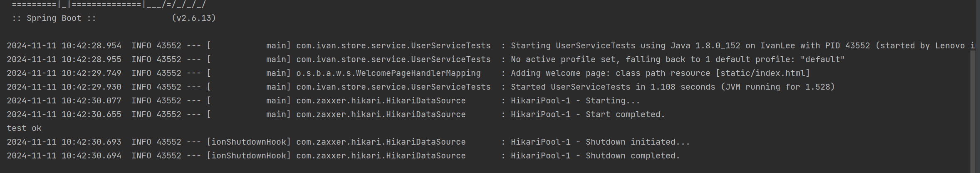Click the 10:42:28.954 timestamp
Screen dimensions: 980x173
(92, 46)
